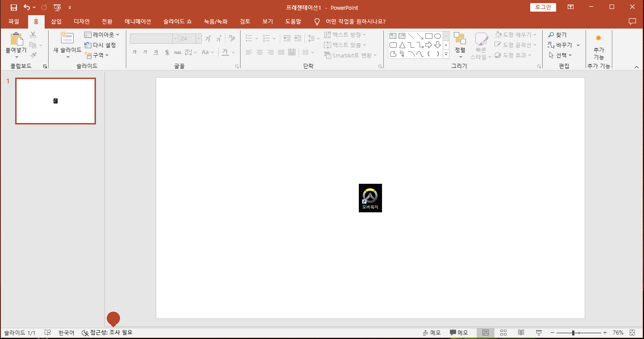
Task: Select the rectangle shape in shapes gallery
Action: (x=428, y=36)
